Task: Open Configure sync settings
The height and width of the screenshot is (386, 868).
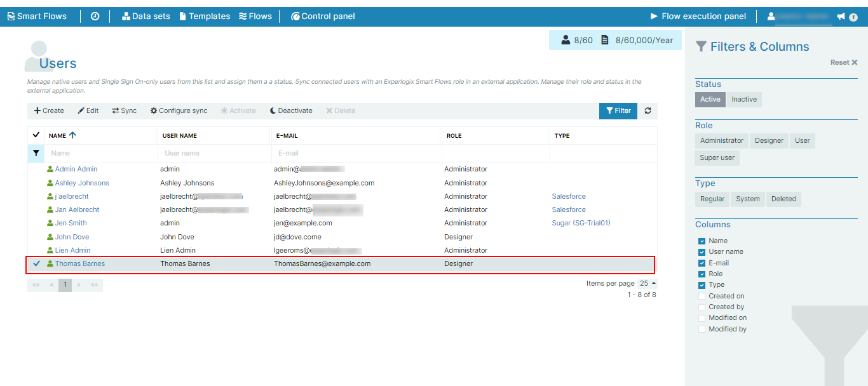Action: click(179, 110)
